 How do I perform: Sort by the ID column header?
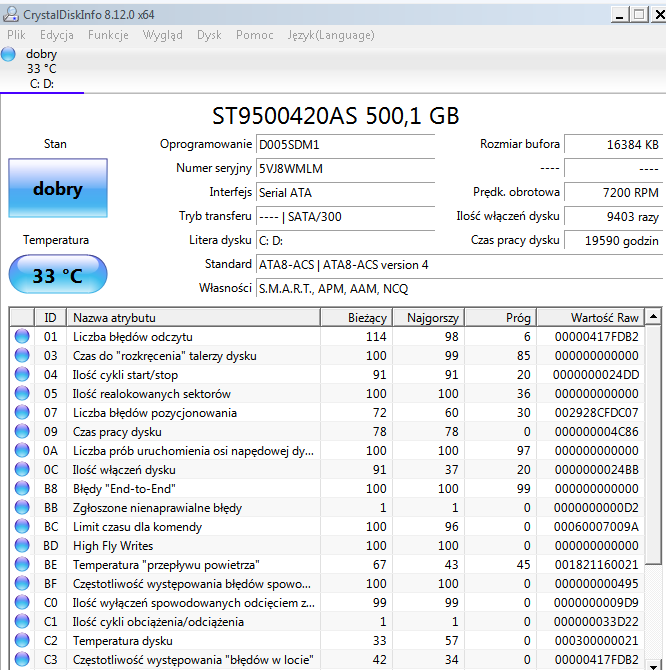click(50, 317)
